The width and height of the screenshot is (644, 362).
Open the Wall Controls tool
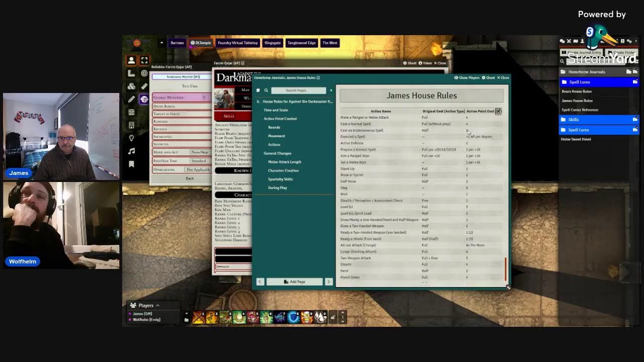click(x=131, y=112)
